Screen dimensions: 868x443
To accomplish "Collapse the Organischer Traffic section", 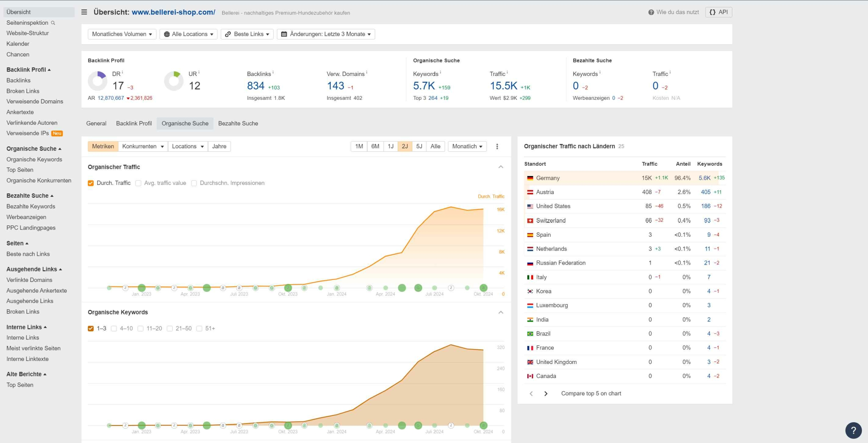I will pos(501,167).
